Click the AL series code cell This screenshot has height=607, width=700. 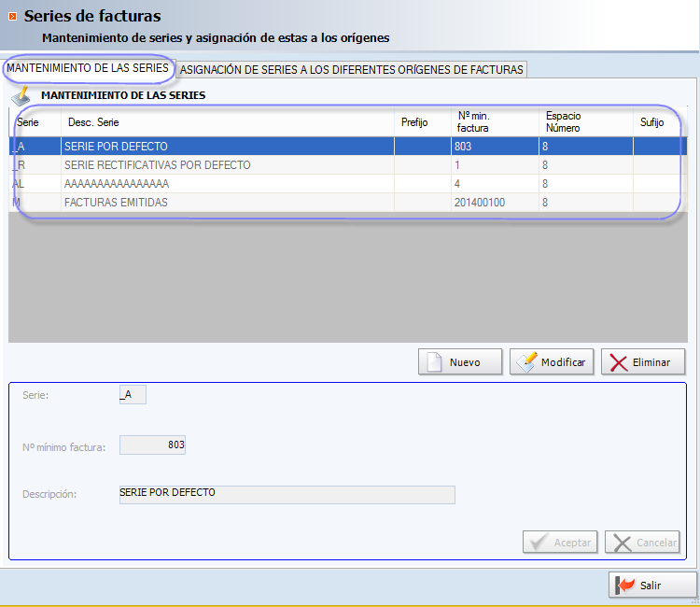click(35, 184)
